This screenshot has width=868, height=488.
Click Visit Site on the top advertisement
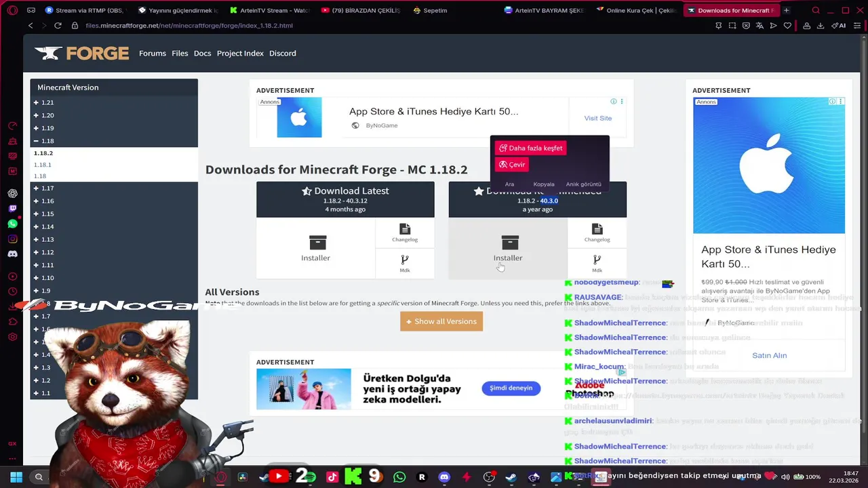point(598,118)
